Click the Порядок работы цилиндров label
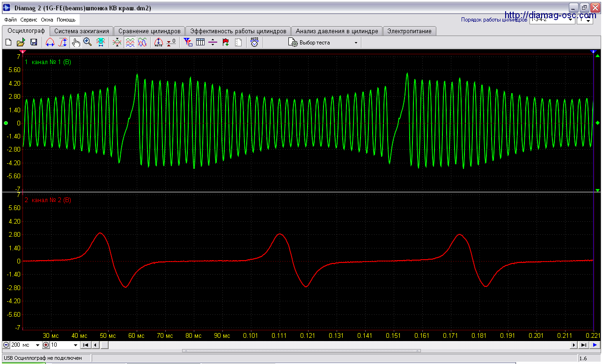This screenshot has width=603, height=364. click(494, 20)
